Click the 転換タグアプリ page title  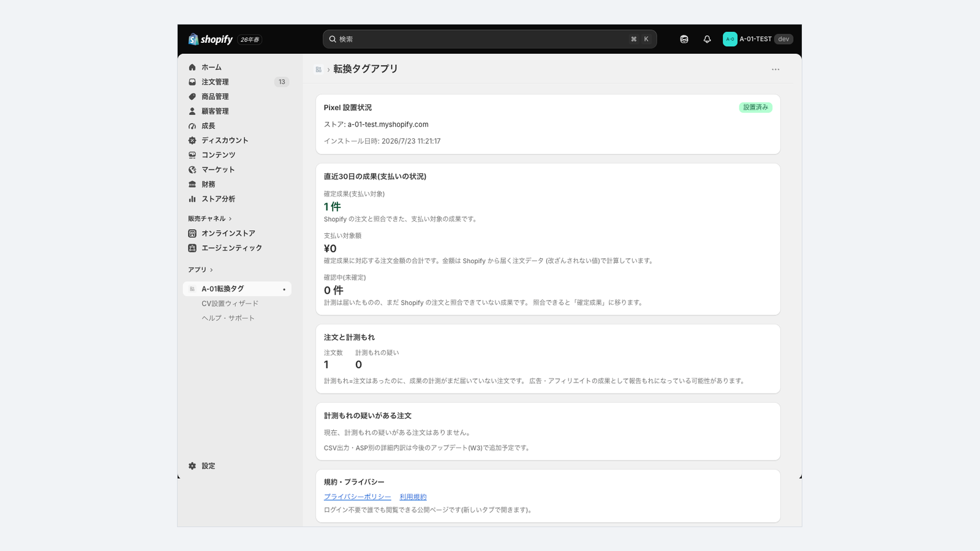366,69
